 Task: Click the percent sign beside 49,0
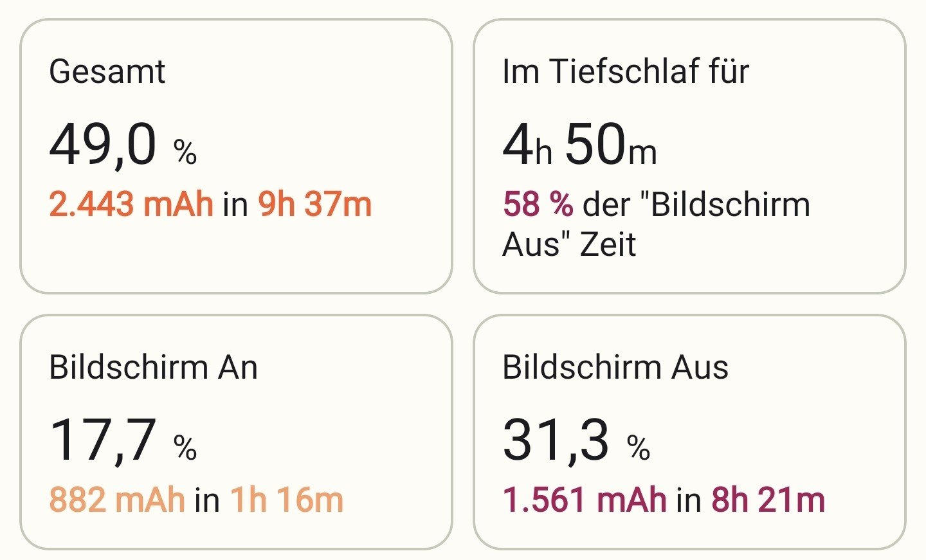click(x=185, y=152)
